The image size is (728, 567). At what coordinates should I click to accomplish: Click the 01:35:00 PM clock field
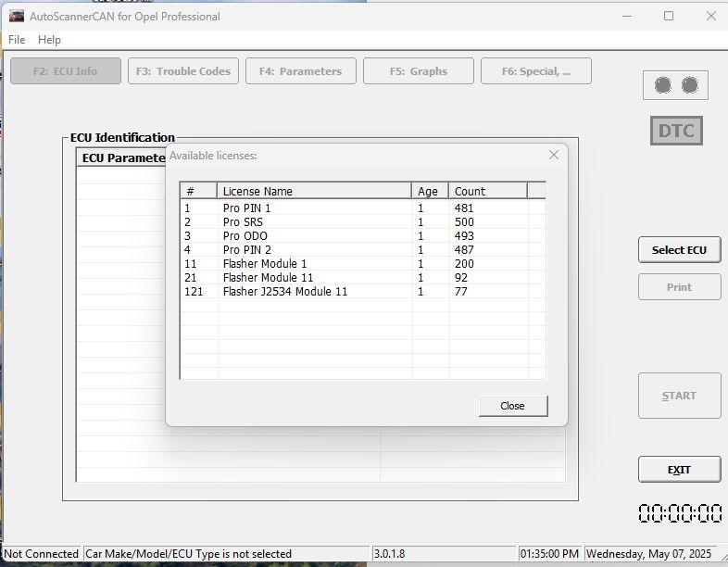point(550,553)
